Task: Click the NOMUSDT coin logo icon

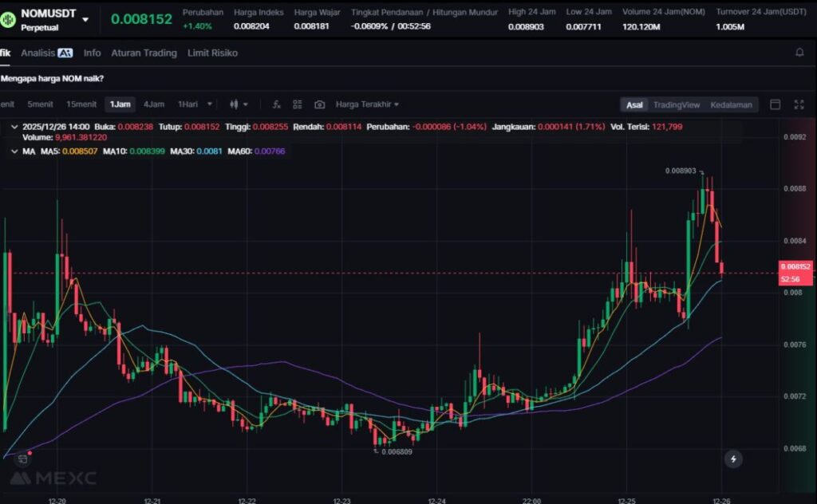Action: tap(9, 18)
